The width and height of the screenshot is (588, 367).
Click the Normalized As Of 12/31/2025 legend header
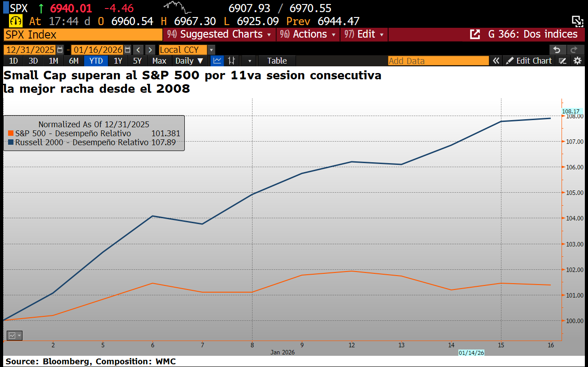(x=94, y=125)
